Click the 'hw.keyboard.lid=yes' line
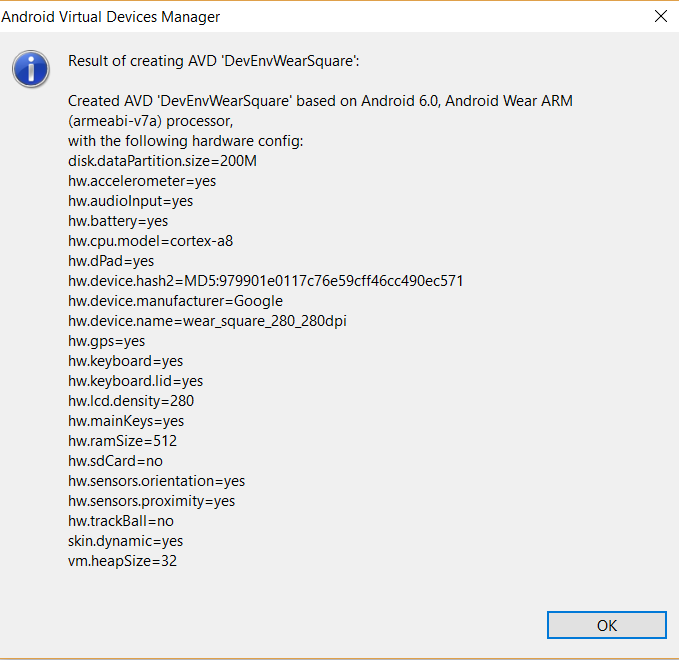 (x=136, y=381)
